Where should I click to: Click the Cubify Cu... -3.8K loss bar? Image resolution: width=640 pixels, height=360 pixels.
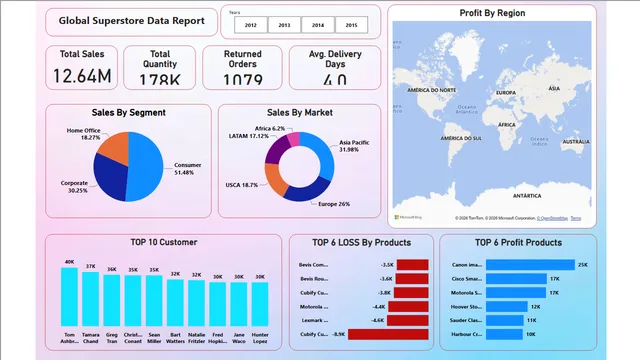(411, 293)
